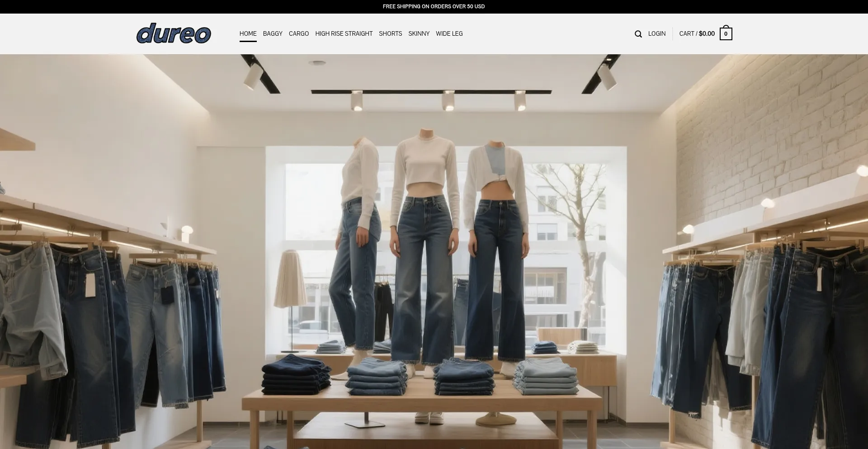
Task: Click the free shipping announcement banner text
Action: [x=434, y=6]
